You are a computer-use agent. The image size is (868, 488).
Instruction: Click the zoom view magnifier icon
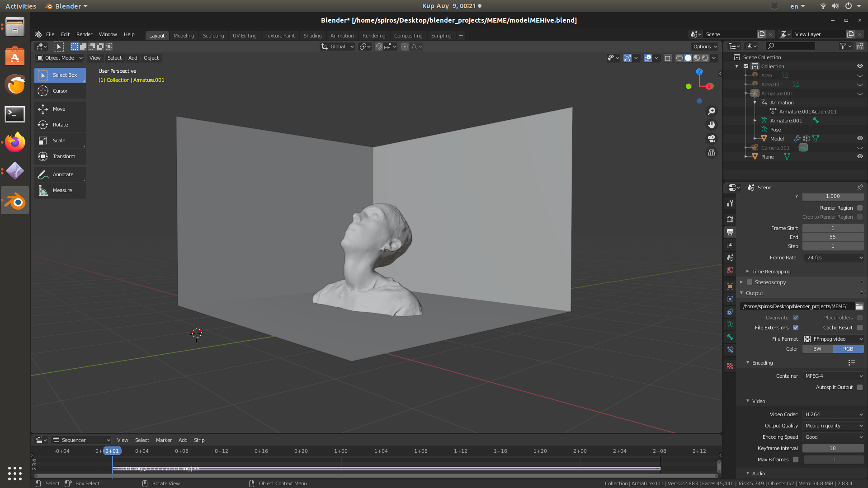(x=712, y=111)
